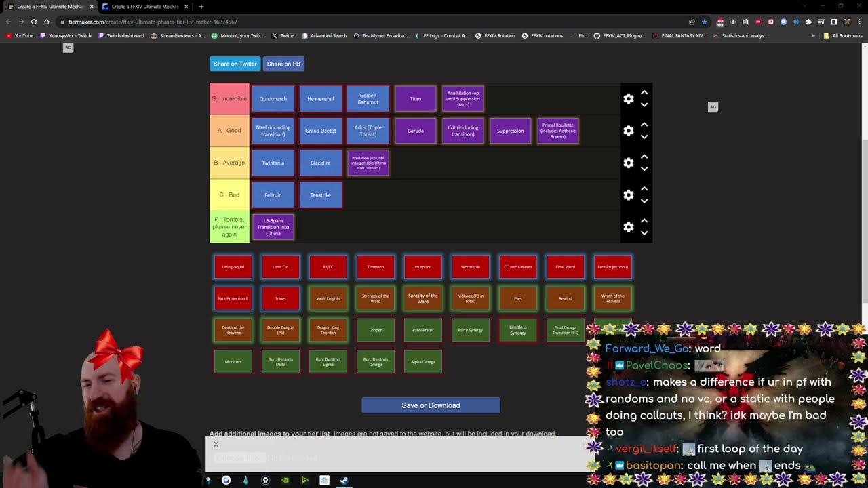Image resolution: width=868 pixels, height=488 pixels.
Task: Open settings gear for S - Incredible tier
Action: 629,99
